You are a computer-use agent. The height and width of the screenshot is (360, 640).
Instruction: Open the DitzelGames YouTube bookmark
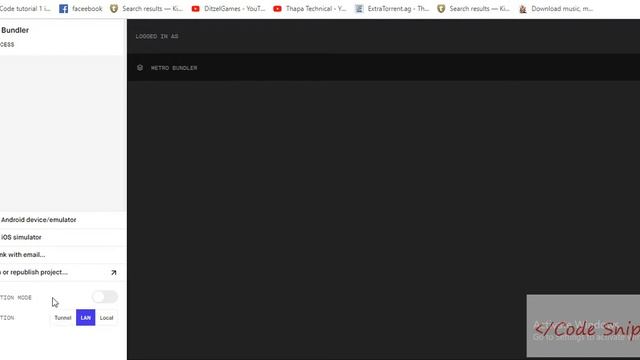(x=229, y=9)
